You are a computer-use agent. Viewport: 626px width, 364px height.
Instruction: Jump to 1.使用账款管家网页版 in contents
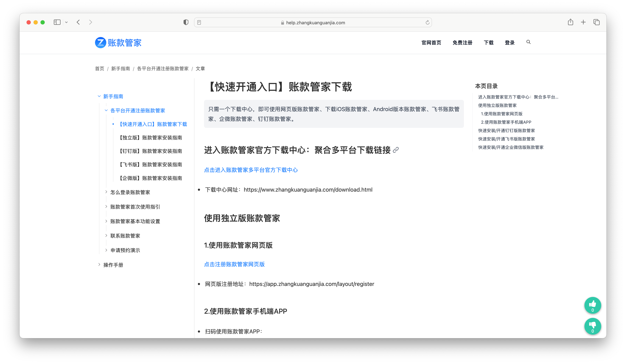click(501, 114)
